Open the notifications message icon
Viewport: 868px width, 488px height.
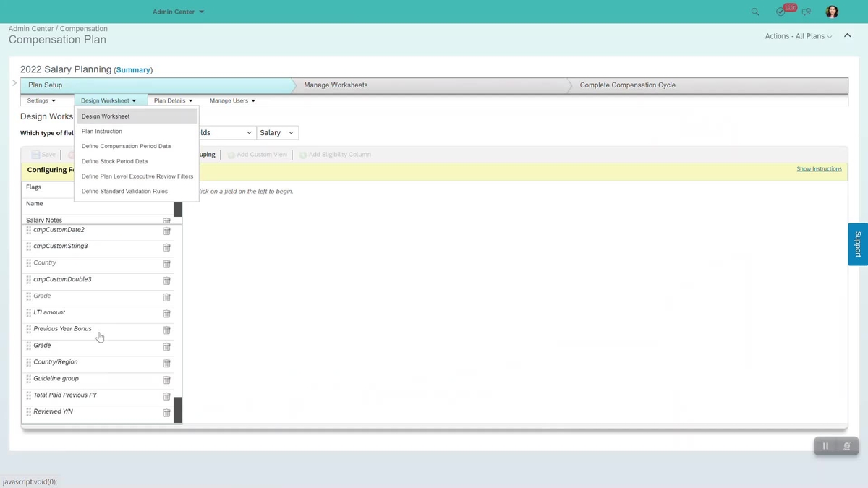[x=806, y=12]
